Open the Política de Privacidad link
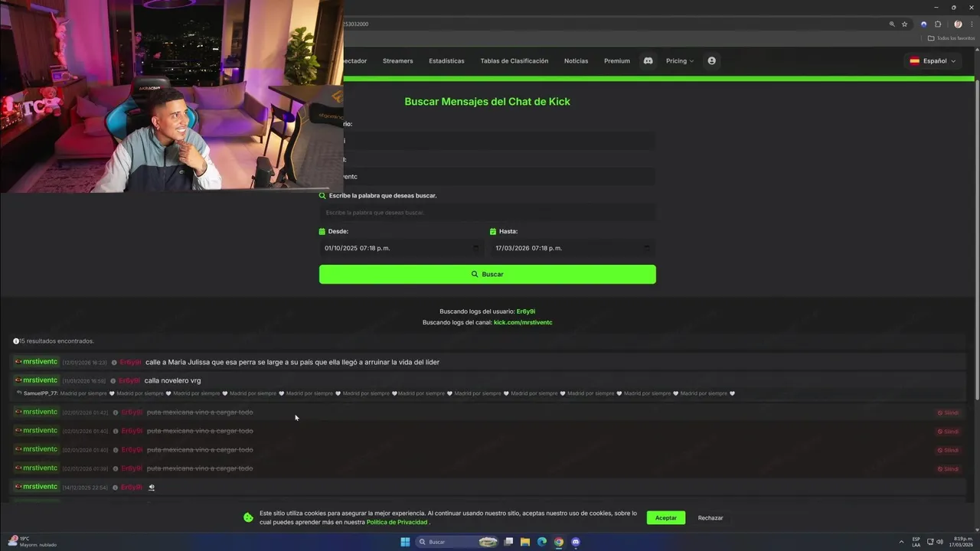This screenshot has width=980, height=551. 397,522
